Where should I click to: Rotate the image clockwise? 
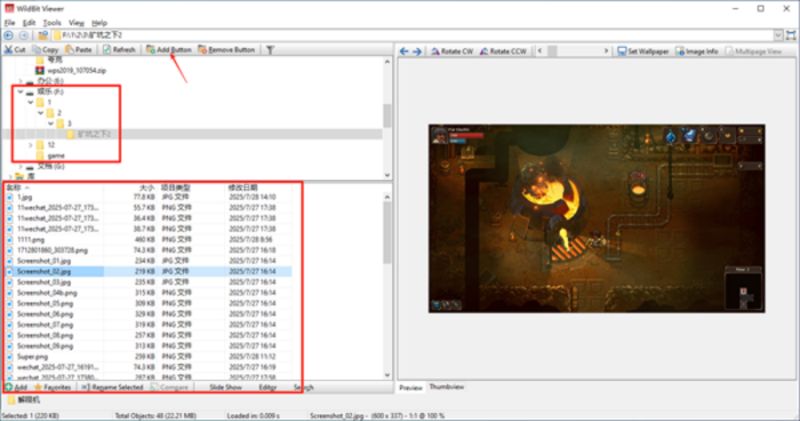[x=453, y=51]
